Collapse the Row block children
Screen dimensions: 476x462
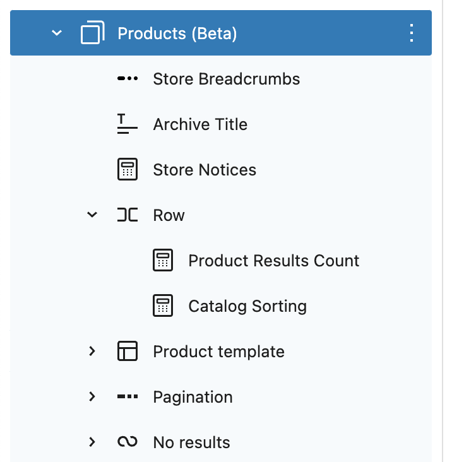(x=92, y=215)
